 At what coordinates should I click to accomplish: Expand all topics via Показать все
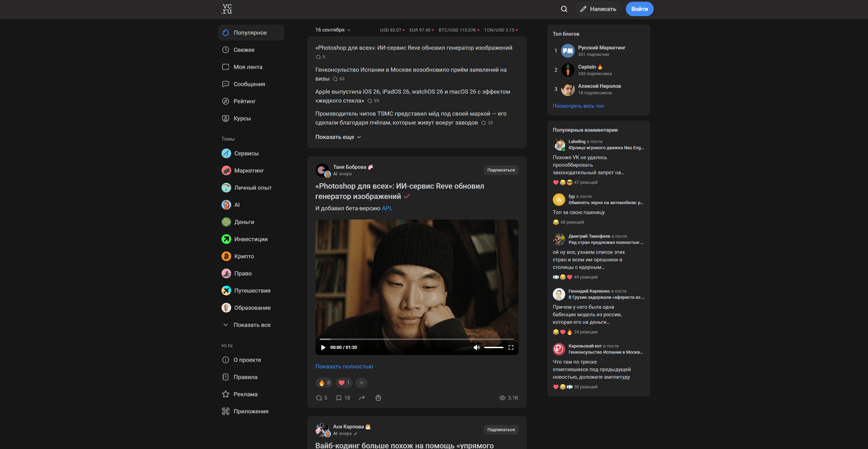251,325
